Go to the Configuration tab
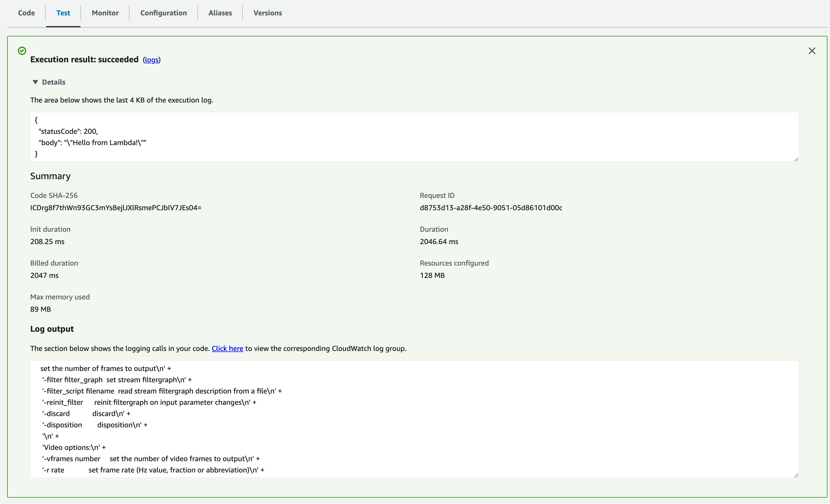This screenshot has height=504, width=830. pos(163,13)
